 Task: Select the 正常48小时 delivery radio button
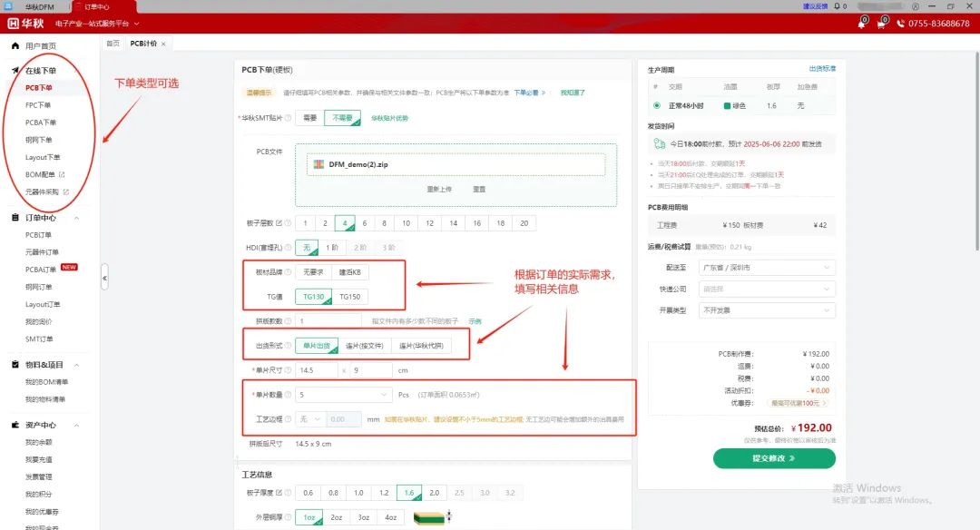[657, 105]
